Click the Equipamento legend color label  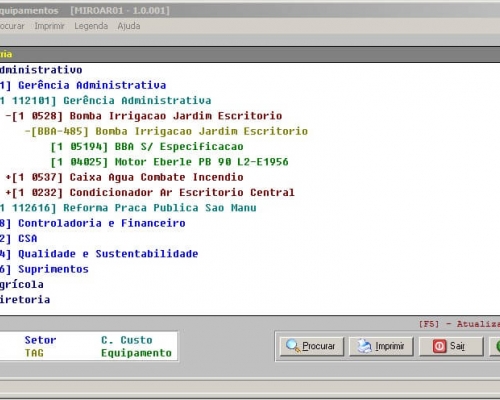point(136,353)
